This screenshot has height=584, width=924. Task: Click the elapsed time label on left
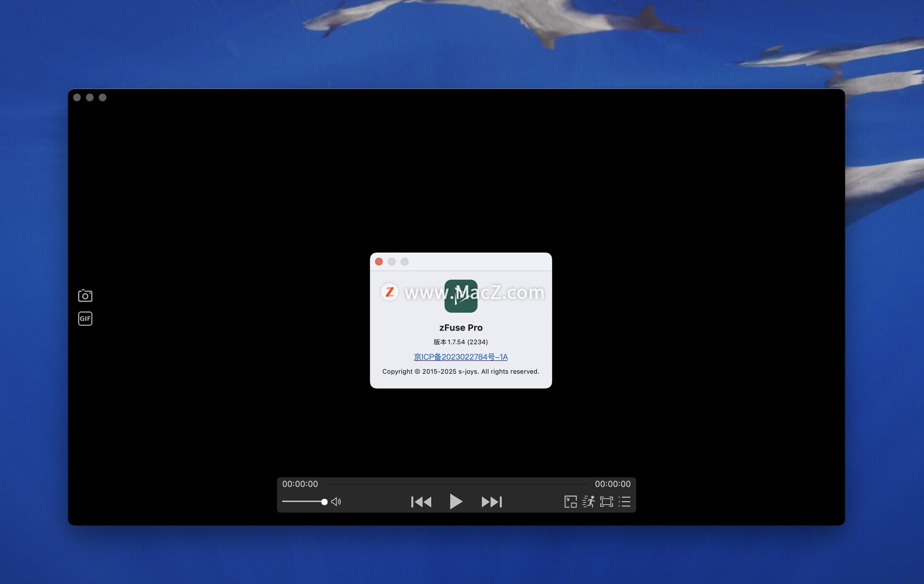coord(300,484)
